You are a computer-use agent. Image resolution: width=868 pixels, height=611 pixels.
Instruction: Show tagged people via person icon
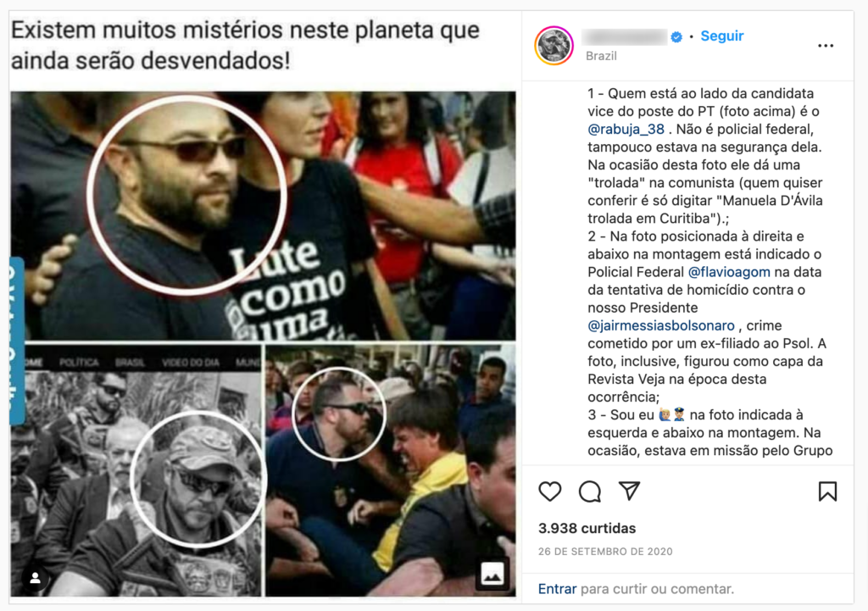coord(35,578)
